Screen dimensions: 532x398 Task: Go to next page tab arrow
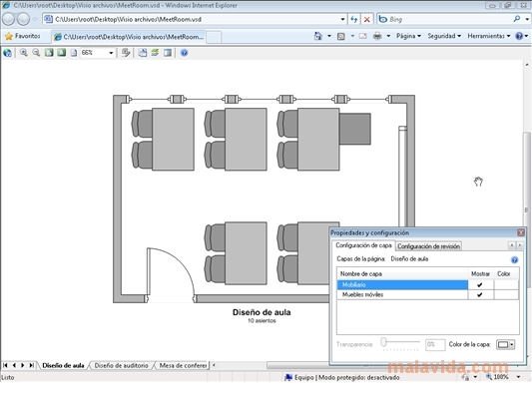coord(22,365)
